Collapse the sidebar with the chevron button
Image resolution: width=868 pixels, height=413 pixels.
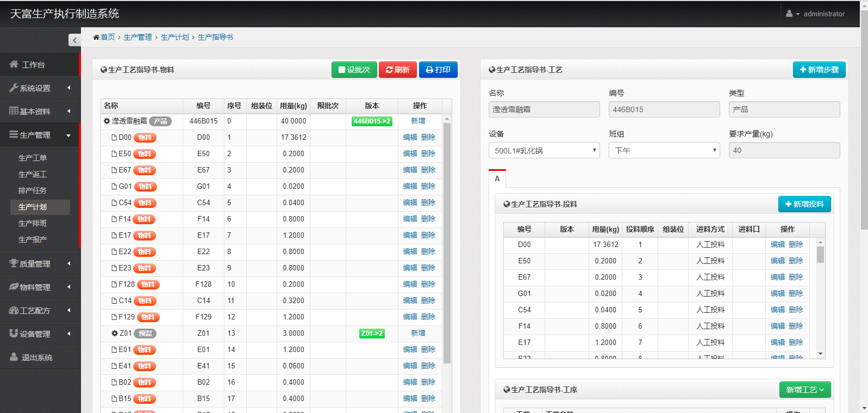pos(74,40)
